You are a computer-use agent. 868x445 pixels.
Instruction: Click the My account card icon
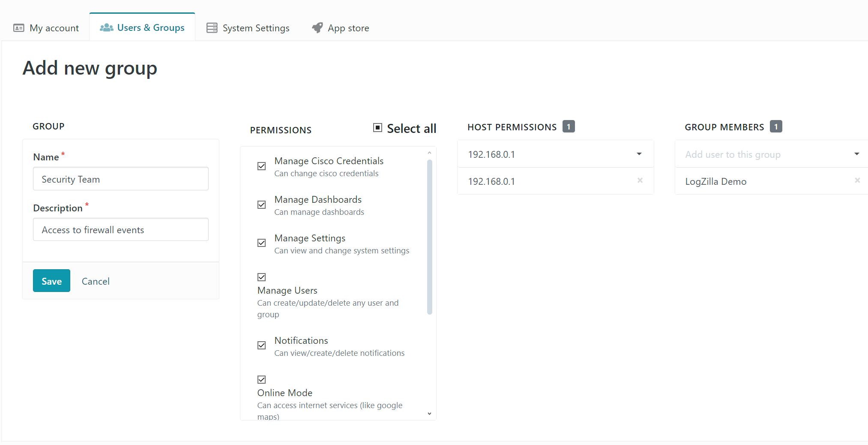18,27
